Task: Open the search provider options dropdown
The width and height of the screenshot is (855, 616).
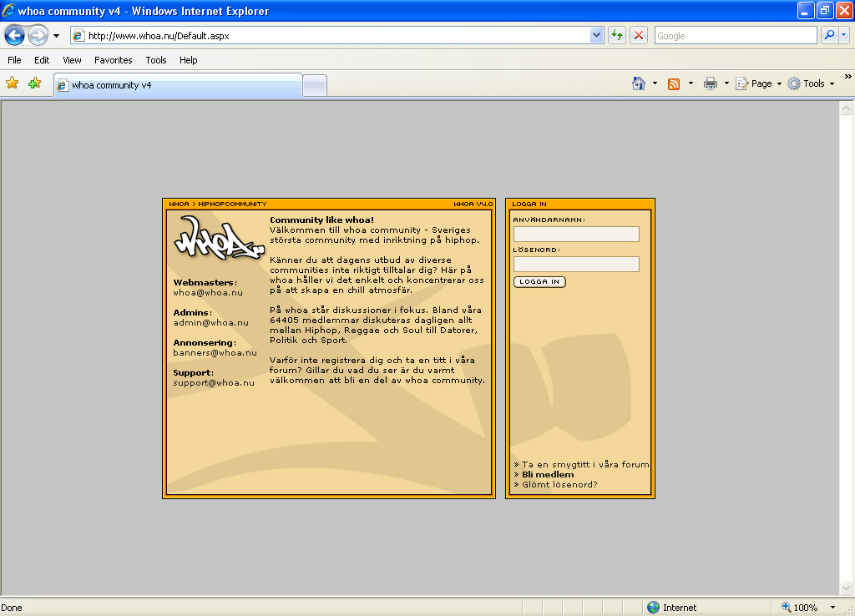Action: click(843, 35)
